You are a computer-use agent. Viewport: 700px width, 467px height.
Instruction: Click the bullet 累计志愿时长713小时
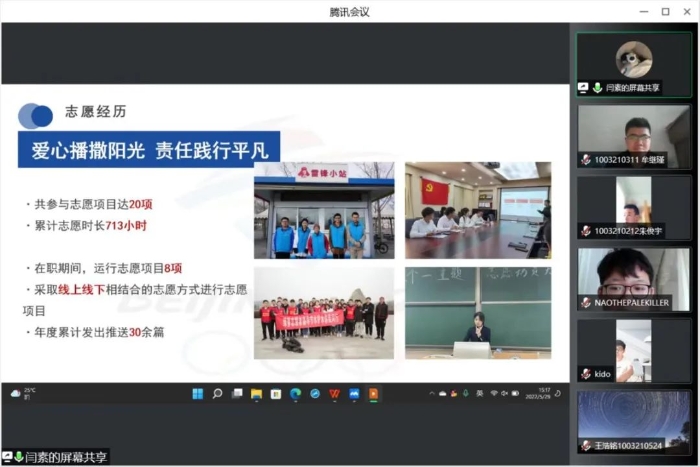click(87, 225)
